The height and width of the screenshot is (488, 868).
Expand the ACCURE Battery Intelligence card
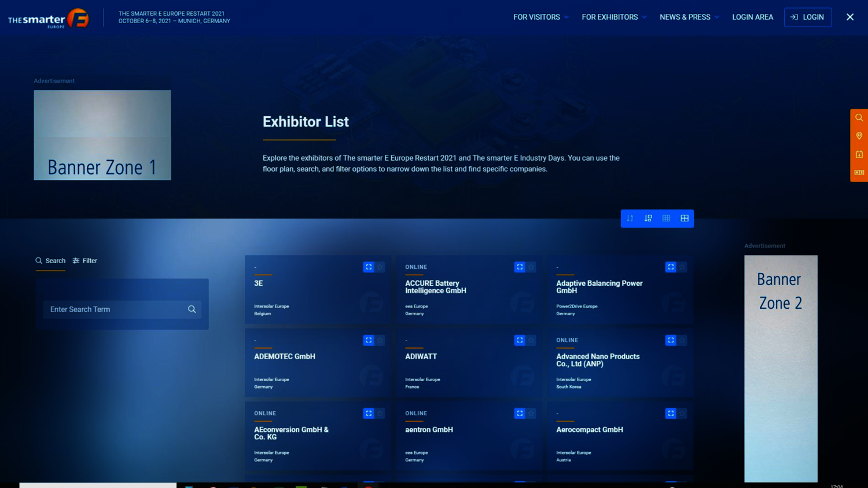point(520,267)
